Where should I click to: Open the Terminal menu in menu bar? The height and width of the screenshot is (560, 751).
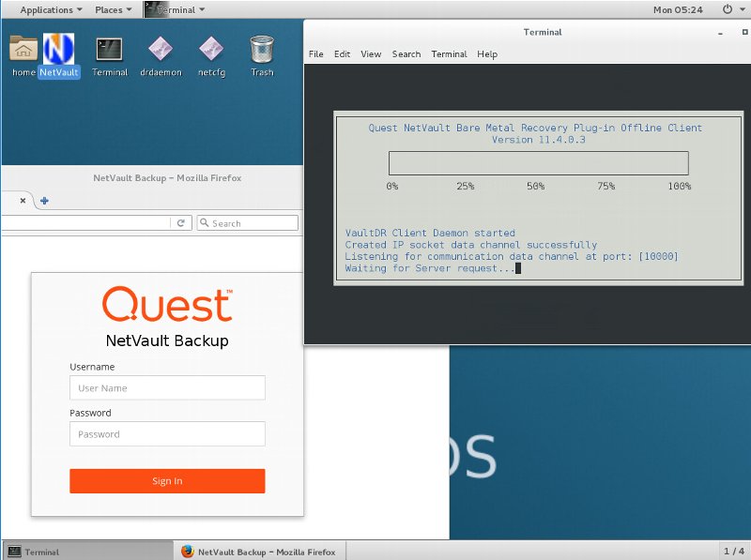click(449, 54)
